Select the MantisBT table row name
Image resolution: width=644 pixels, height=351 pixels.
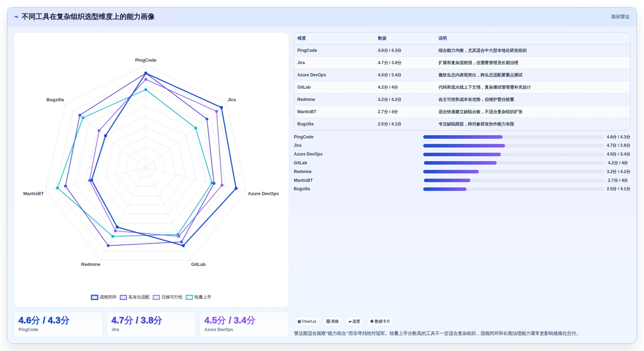(x=307, y=112)
